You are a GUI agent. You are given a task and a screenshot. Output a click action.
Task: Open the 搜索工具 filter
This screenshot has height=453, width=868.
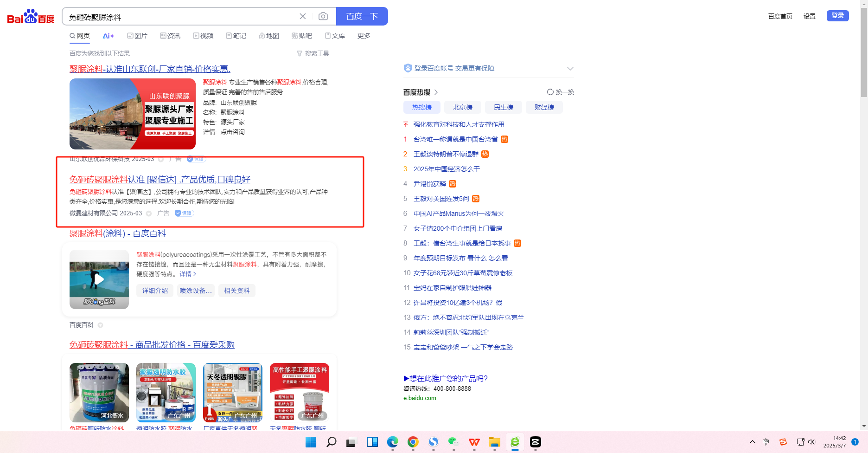coord(313,53)
